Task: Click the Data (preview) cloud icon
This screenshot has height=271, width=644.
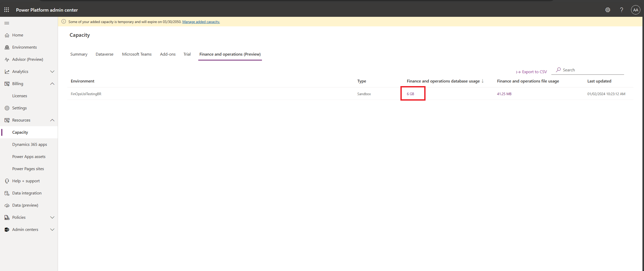Action: 7,205
